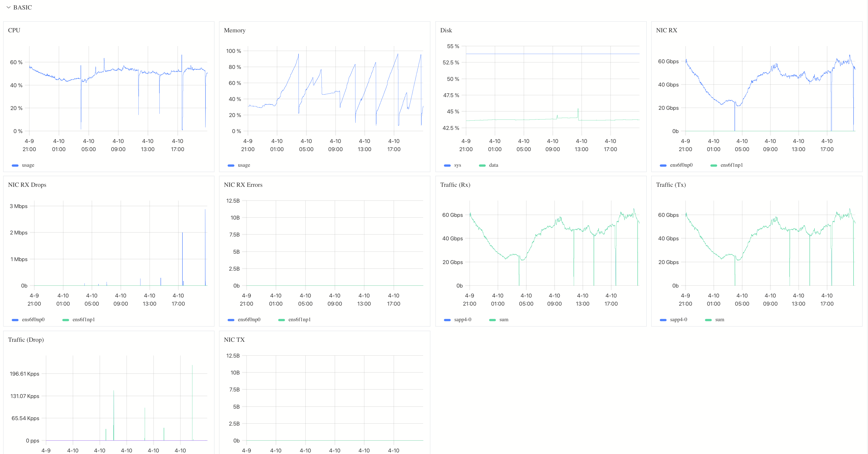
Task: Toggle ens6f0np0 in NIC RX Drops legend
Action: coord(33,320)
